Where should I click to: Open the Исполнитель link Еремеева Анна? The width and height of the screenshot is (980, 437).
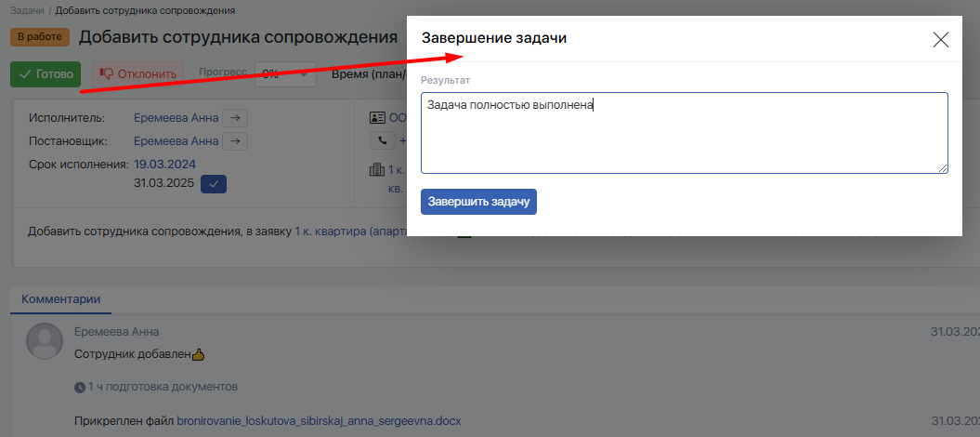click(176, 118)
